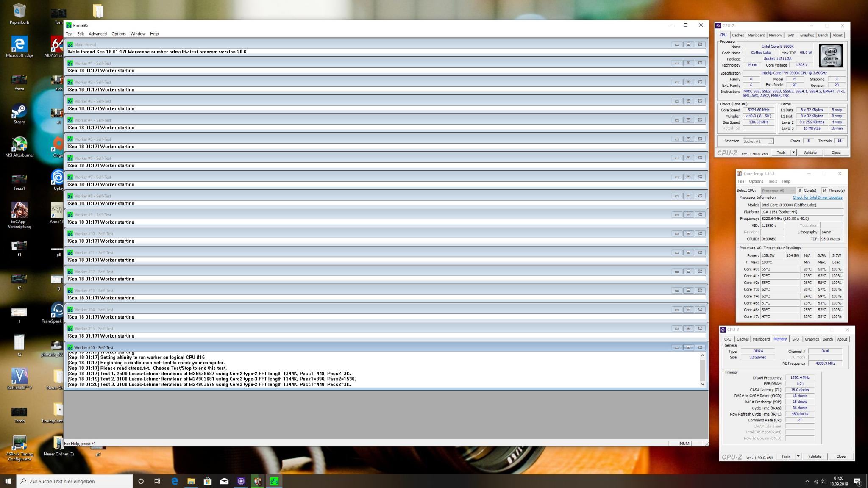
Task: Open the Mail app in the taskbar
Action: pos(224,481)
